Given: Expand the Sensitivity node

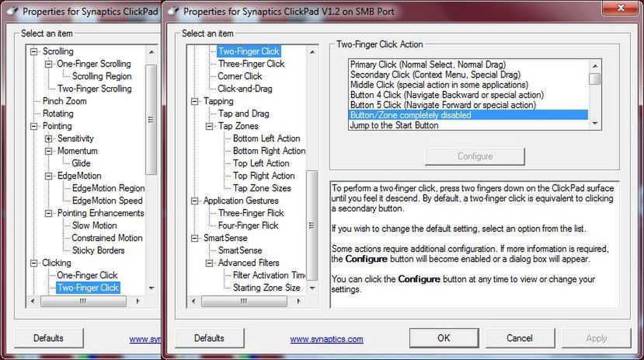Looking at the screenshot, I should [48, 138].
